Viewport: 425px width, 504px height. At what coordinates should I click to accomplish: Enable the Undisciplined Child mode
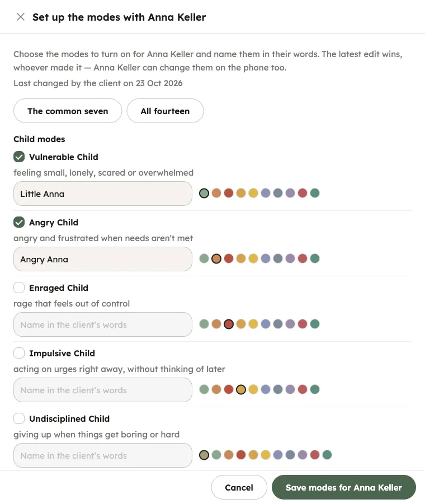click(19, 418)
